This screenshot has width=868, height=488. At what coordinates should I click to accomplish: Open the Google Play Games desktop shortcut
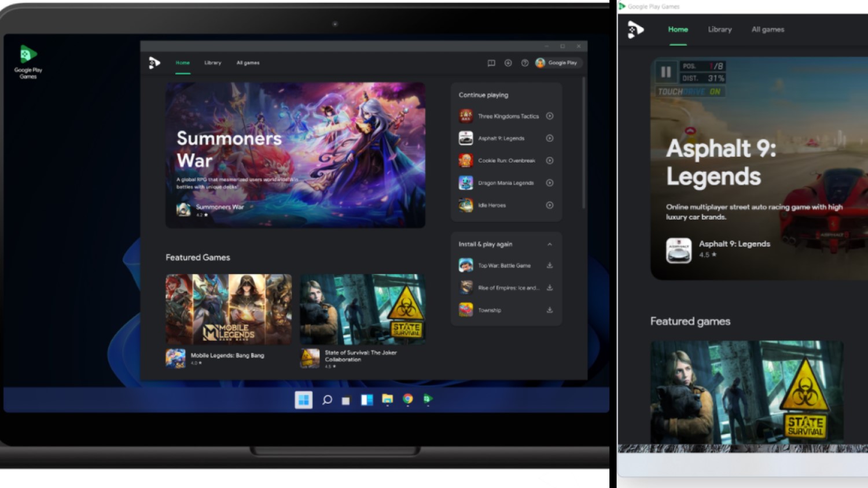pyautogui.click(x=28, y=61)
